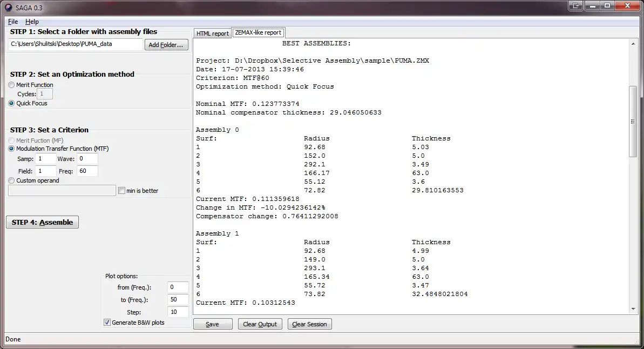This screenshot has width=644, height=349.
Task: Open the File menu
Action: coord(13,22)
